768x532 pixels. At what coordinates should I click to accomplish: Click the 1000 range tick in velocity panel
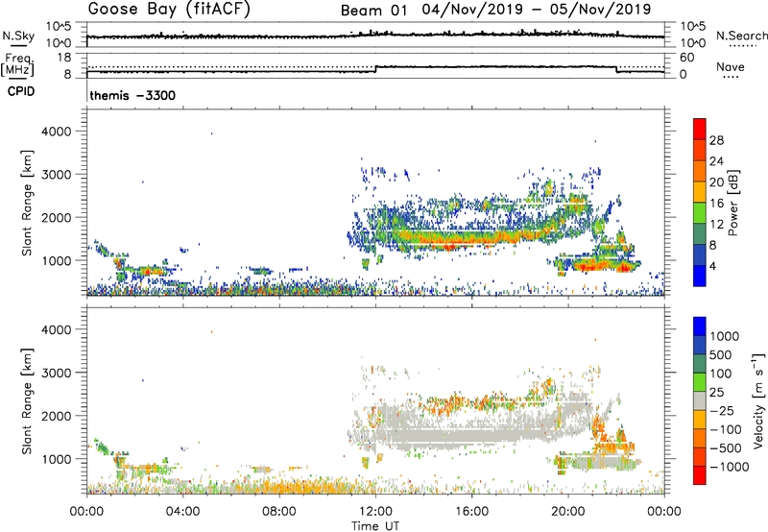point(56,458)
